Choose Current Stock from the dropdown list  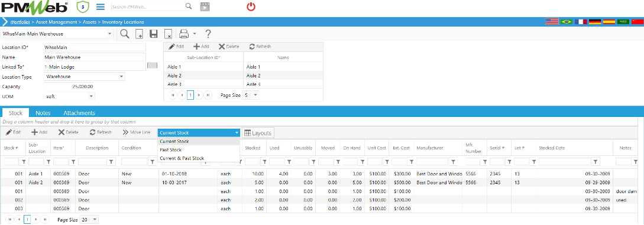tap(198, 141)
